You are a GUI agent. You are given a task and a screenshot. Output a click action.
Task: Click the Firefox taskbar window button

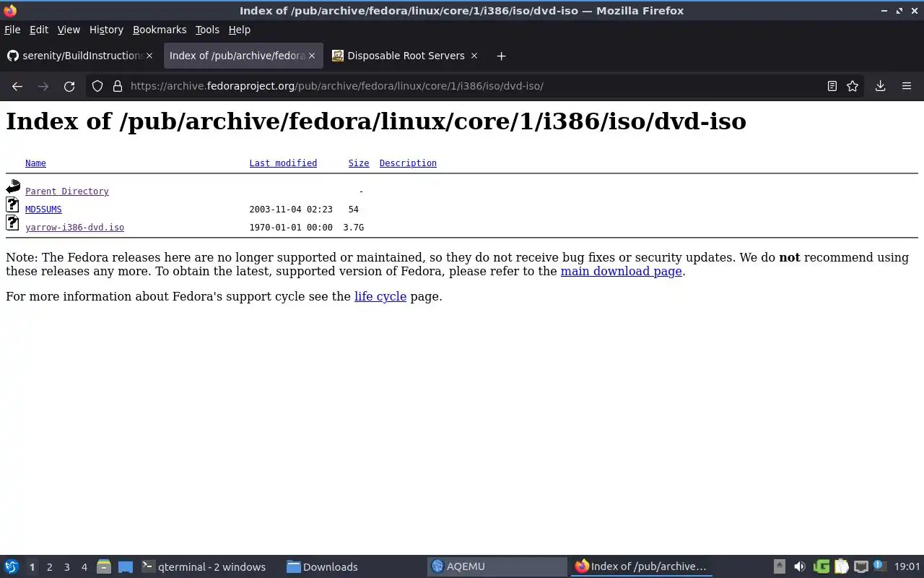[642, 566]
